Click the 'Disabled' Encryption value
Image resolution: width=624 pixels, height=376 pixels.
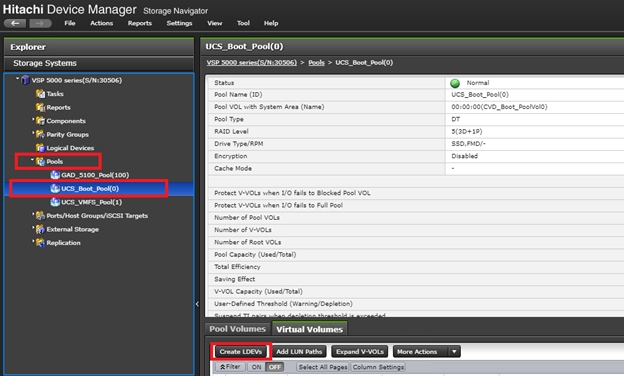[464, 156]
